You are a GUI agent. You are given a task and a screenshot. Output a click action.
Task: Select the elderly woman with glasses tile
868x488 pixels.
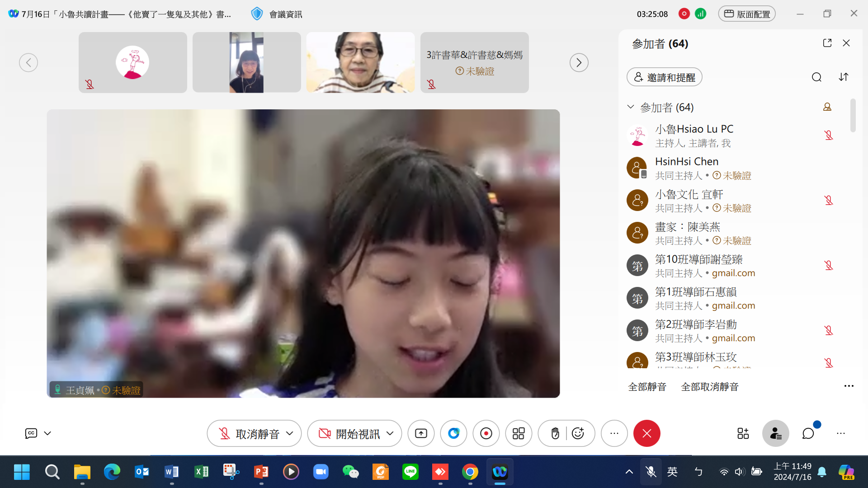point(361,62)
